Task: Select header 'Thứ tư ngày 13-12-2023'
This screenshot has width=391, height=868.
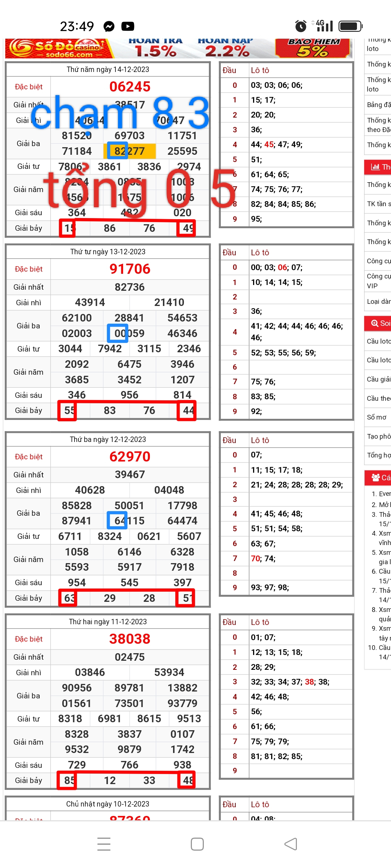Action: pos(108,252)
